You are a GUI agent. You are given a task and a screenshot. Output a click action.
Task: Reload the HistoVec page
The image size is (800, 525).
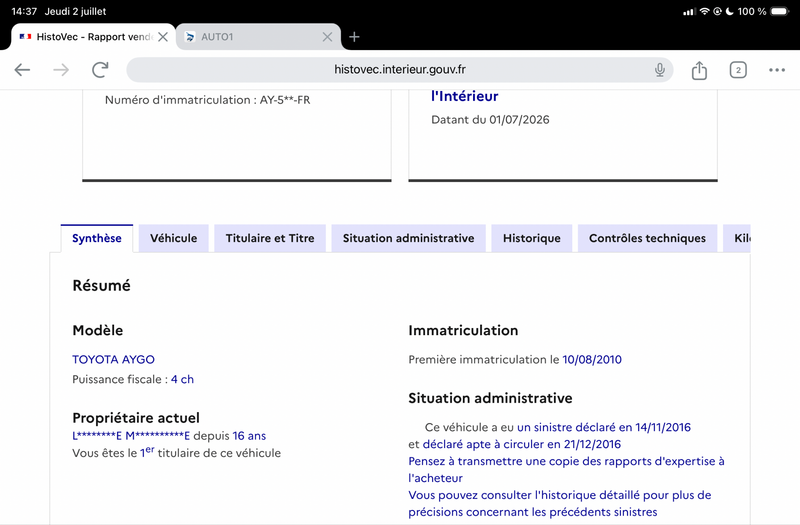point(100,69)
